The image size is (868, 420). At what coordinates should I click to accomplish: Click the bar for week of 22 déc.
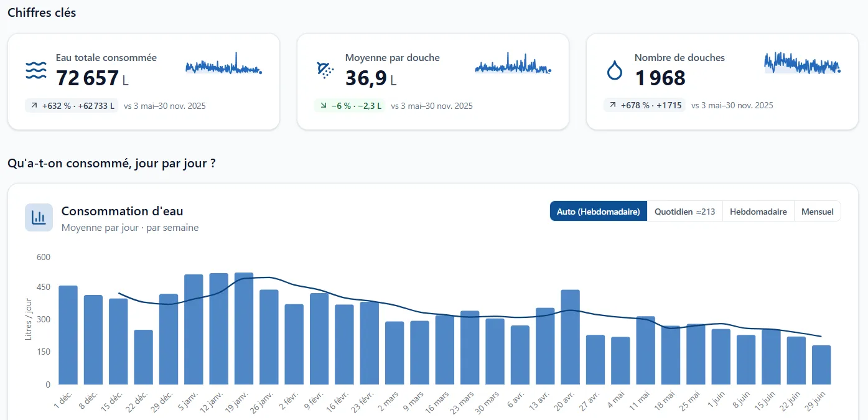(x=143, y=357)
